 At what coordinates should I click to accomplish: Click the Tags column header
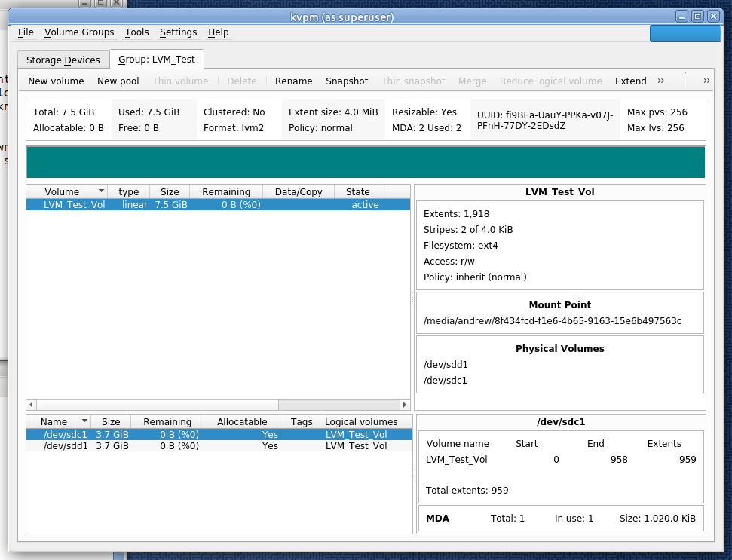click(x=302, y=422)
